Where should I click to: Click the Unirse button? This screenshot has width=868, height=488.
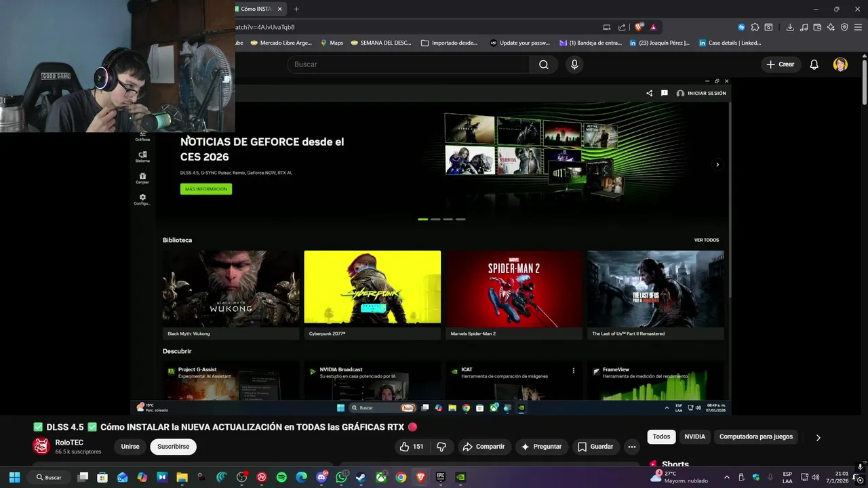[x=130, y=447]
